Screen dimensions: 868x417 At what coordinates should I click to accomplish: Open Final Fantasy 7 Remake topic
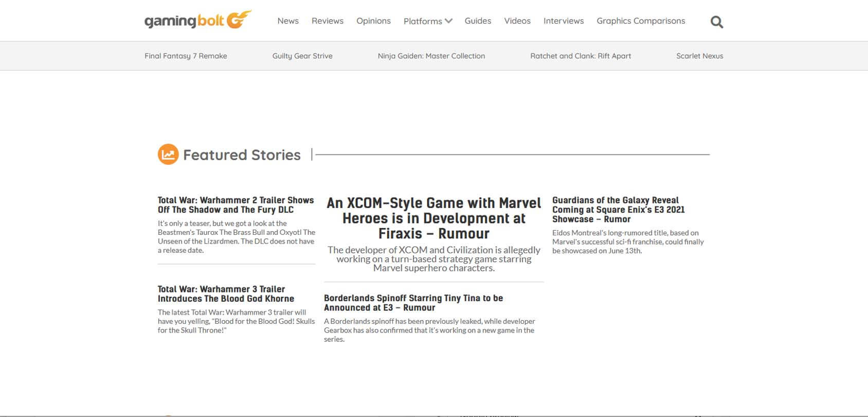pyautogui.click(x=186, y=56)
